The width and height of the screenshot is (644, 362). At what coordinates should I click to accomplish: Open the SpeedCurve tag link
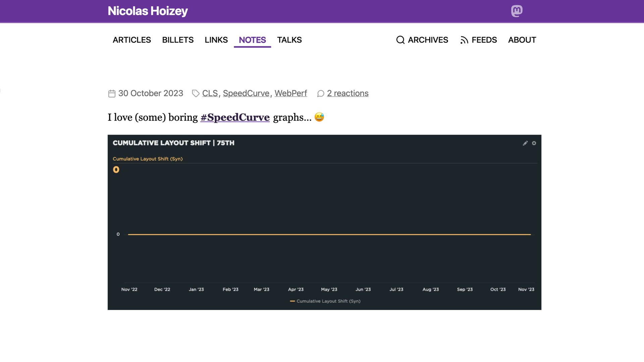coord(246,93)
